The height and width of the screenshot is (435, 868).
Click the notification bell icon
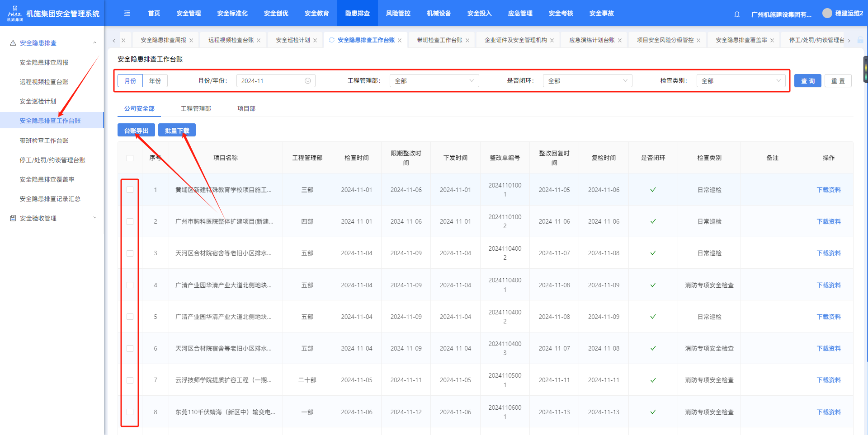tap(737, 14)
